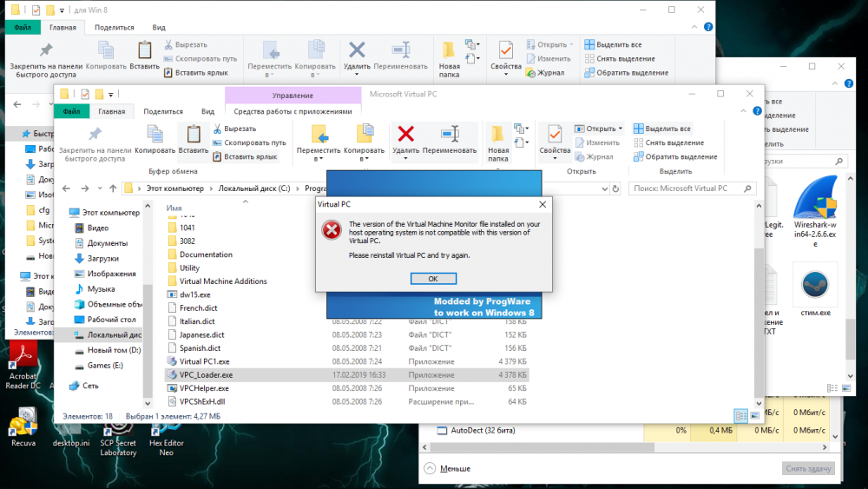Switch to large icons view in Virtual PC status bar
868x489 pixels.
click(755, 415)
